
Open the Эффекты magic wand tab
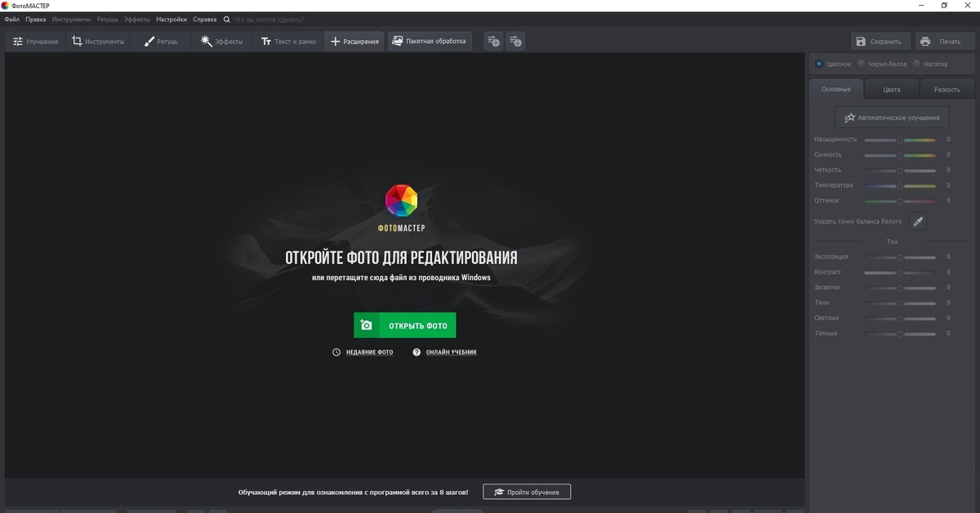[221, 41]
